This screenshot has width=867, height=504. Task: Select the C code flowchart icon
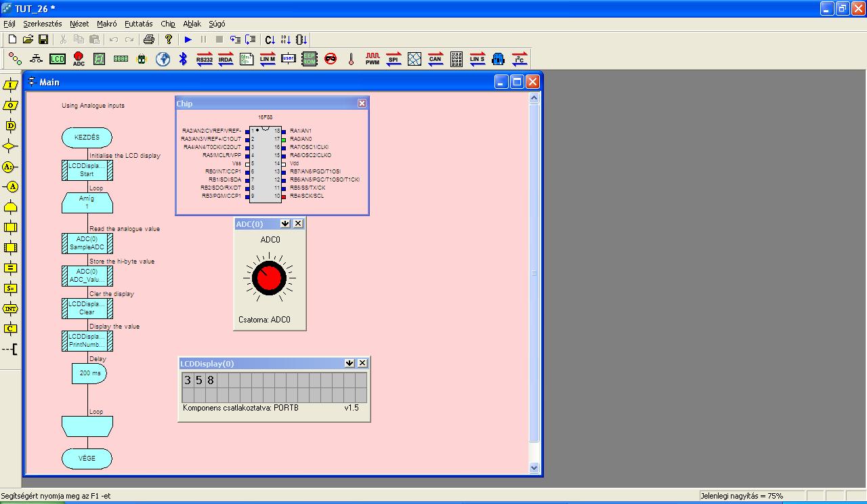pos(10,329)
